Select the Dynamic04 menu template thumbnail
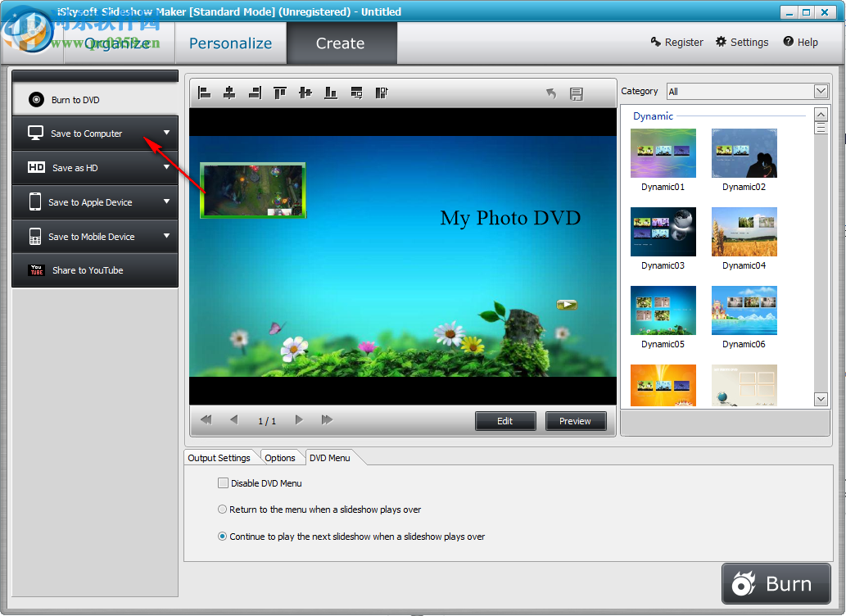Viewport: 846px width, 616px height. coord(744,232)
